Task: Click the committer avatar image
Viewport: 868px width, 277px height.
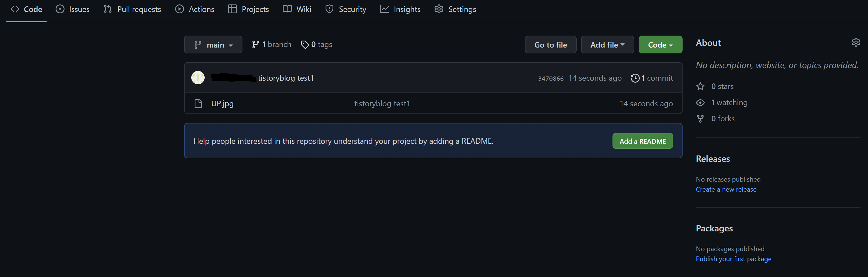Action: pyautogui.click(x=198, y=78)
